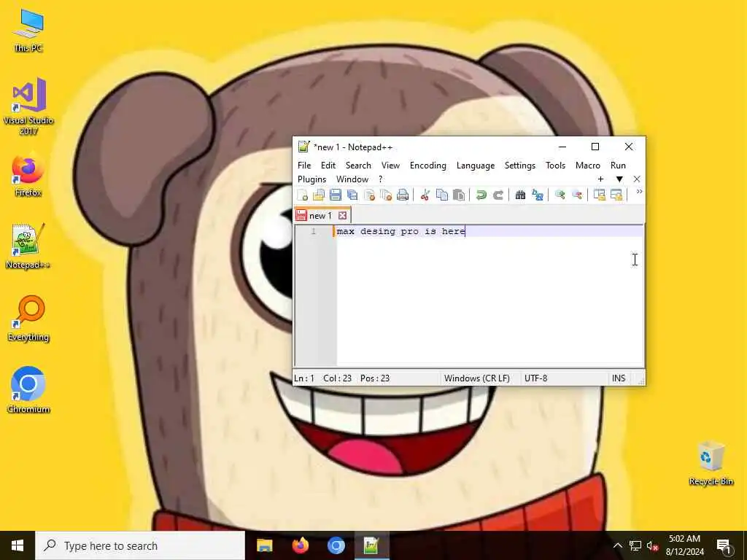Open the Run menu
Viewport: 747px width, 560px height.
click(618, 166)
